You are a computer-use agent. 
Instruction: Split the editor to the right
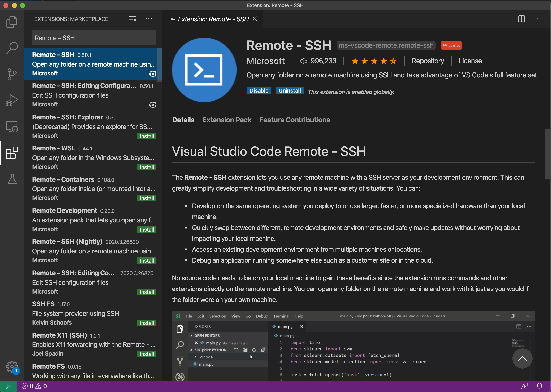click(x=521, y=19)
